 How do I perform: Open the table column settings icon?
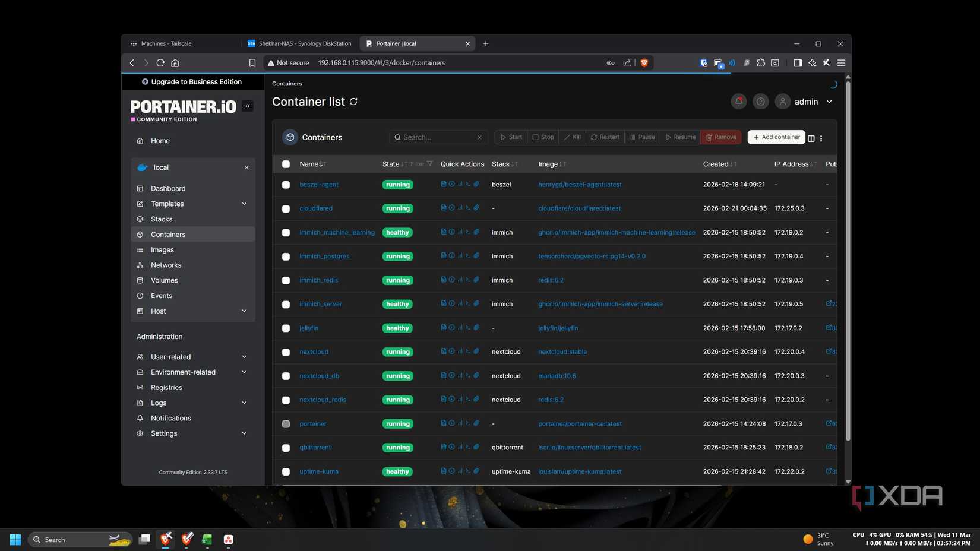click(x=811, y=138)
